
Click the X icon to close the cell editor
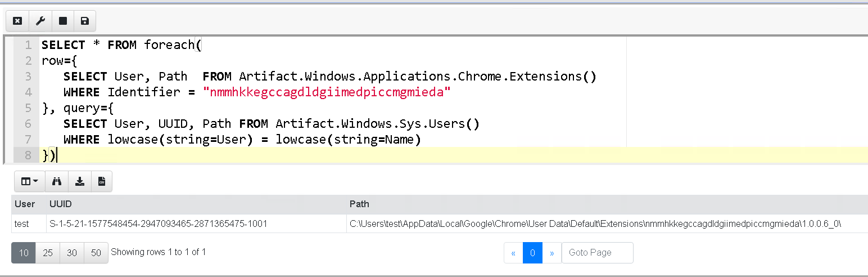(17, 21)
